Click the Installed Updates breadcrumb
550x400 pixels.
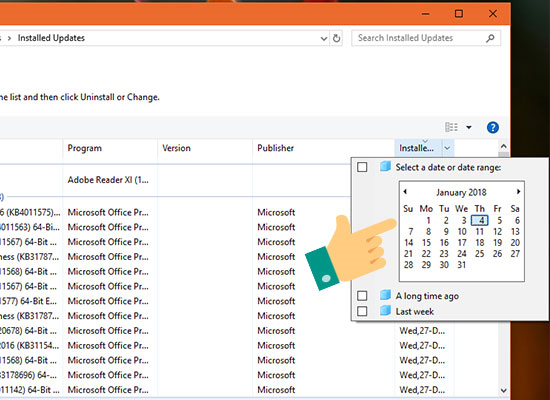coord(51,38)
